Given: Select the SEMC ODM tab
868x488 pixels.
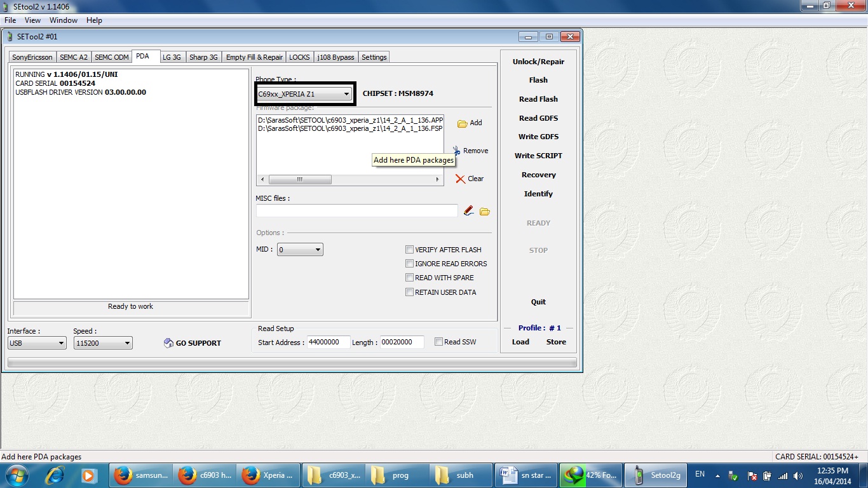Looking at the screenshot, I should pos(112,57).
